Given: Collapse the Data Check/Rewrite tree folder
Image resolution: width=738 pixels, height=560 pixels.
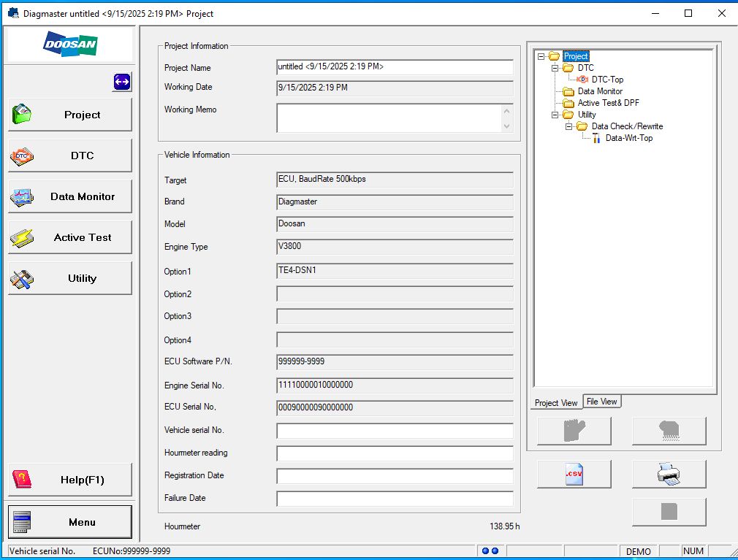Looking at the screenshot, I should (568, 126).
